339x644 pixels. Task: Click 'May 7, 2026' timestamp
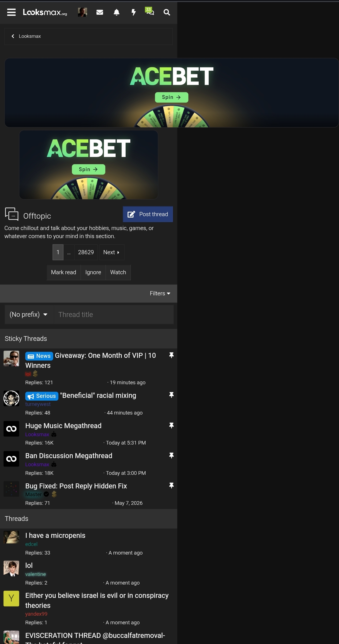[129, 503]
